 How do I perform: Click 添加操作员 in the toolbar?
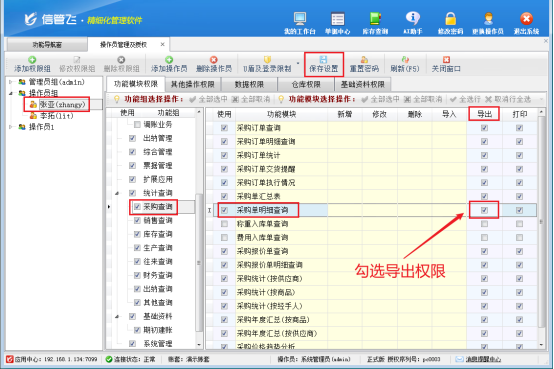(169, 64)
